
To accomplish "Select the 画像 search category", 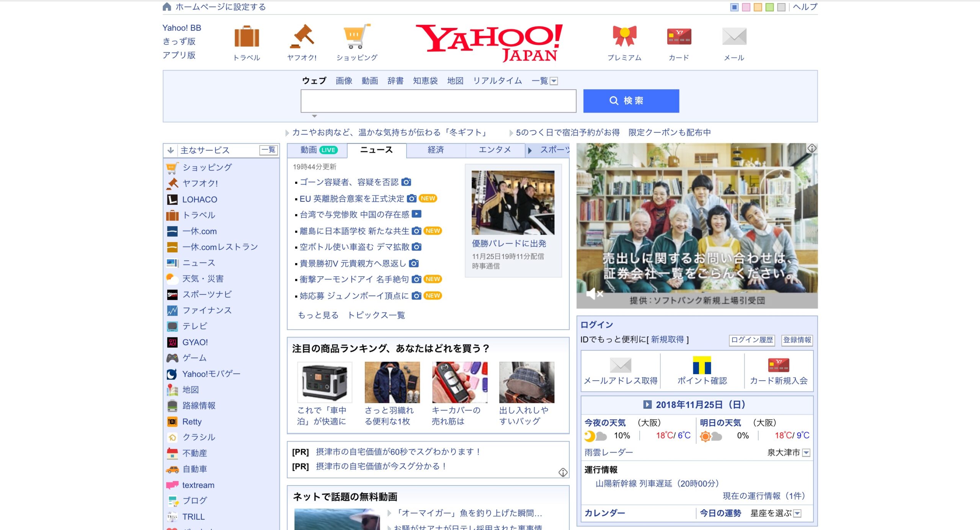I will pos(344,80).
